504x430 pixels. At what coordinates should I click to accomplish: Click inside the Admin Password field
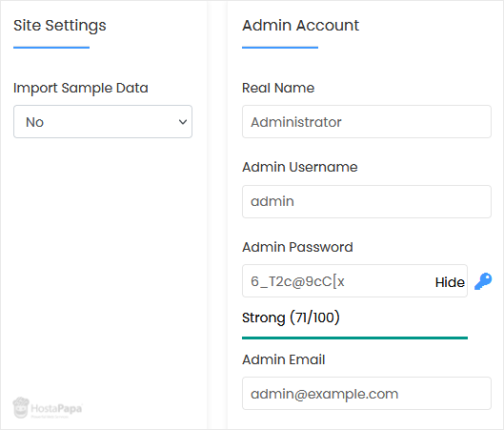pyautogui.click(x=337, y=281)
